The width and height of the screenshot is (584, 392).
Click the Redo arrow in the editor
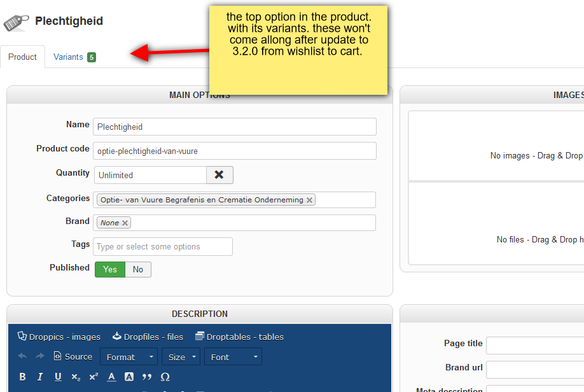point(40,356)
